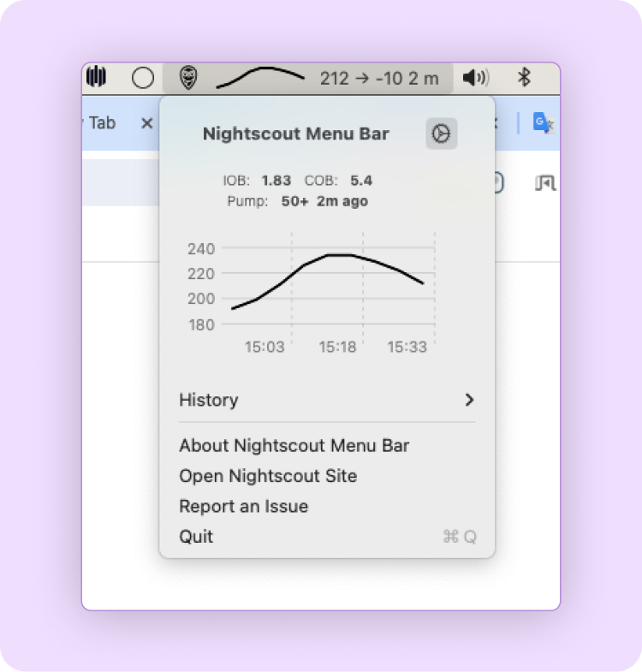This screenshot has width=642, height=672.
Task: Open Nightscout settings gear button
Action: tap(441, 134)
